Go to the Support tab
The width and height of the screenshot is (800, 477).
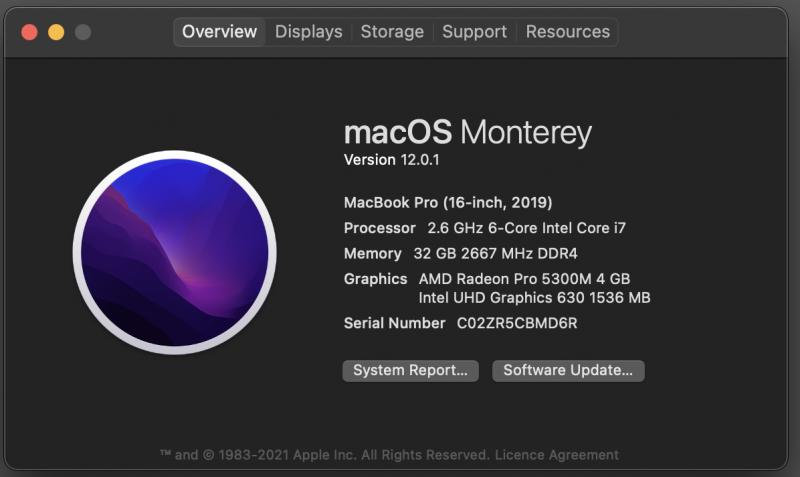coord(474,32)
